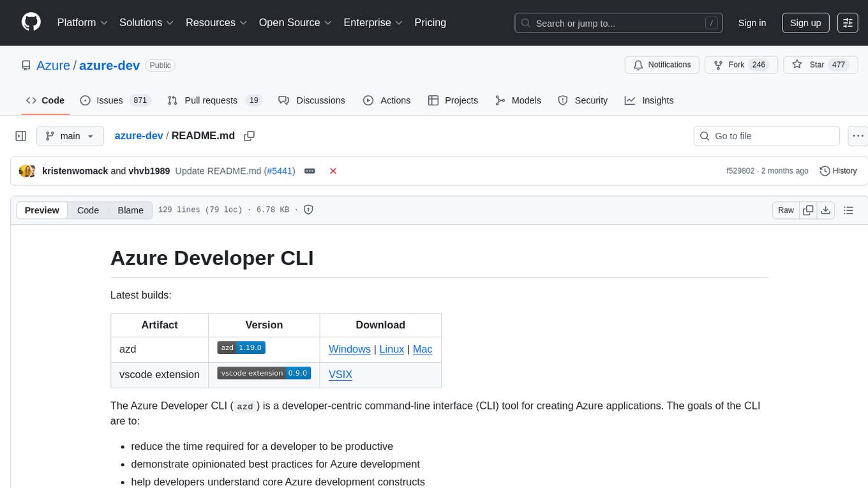Focus the Go to file field
868x488 pixels.
tap(767, 136)
